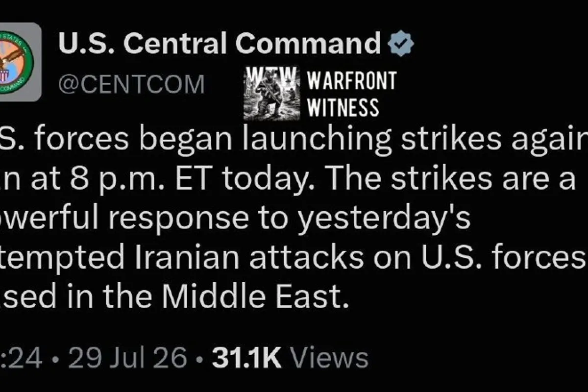Click the word WITNESS in watermark
Screen dimensions: 588x392
click(343, 106)
